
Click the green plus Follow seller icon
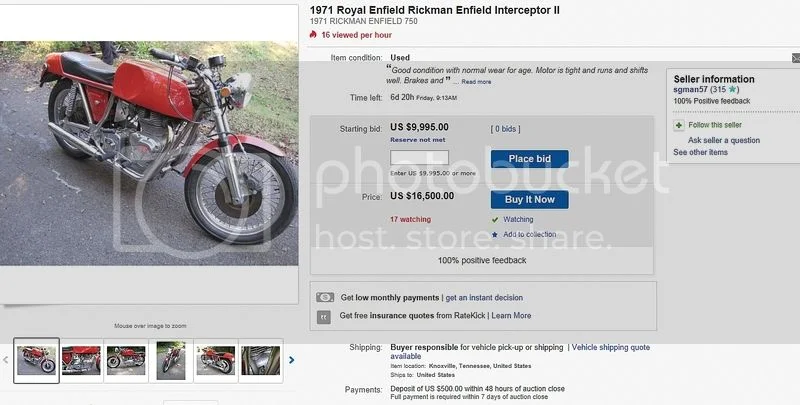(x=679, y=125)
